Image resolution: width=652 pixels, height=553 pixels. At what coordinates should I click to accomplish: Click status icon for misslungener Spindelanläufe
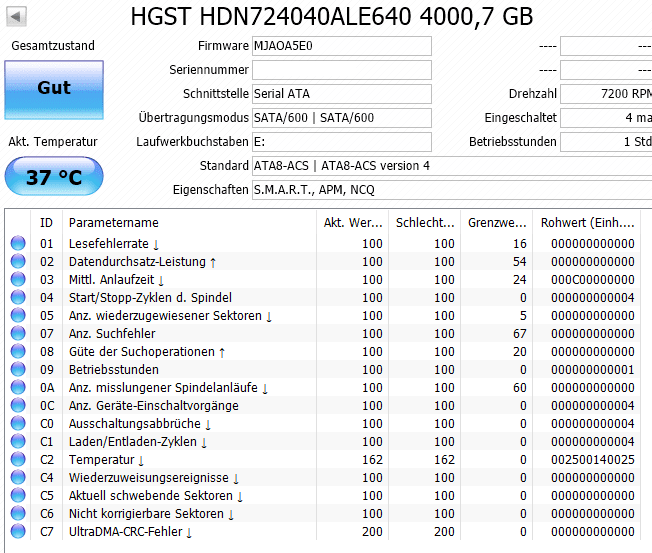click(x=18, y=388)
